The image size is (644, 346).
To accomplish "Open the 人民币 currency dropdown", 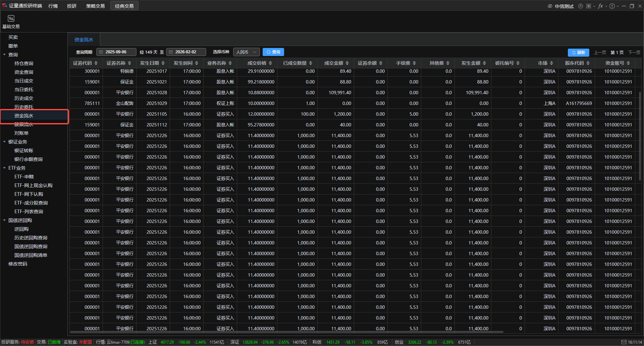I will 246,52.
